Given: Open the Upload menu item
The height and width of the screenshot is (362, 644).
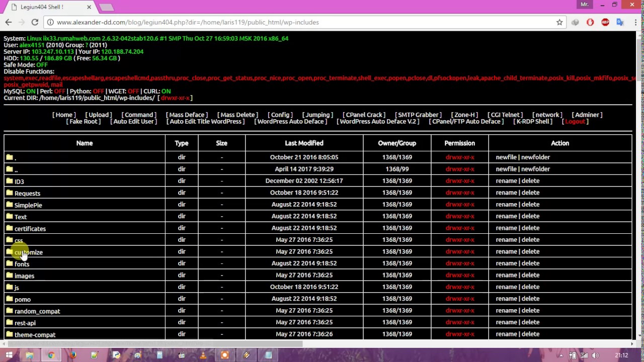Looking at the screenshot, I should tap(99, 115).
